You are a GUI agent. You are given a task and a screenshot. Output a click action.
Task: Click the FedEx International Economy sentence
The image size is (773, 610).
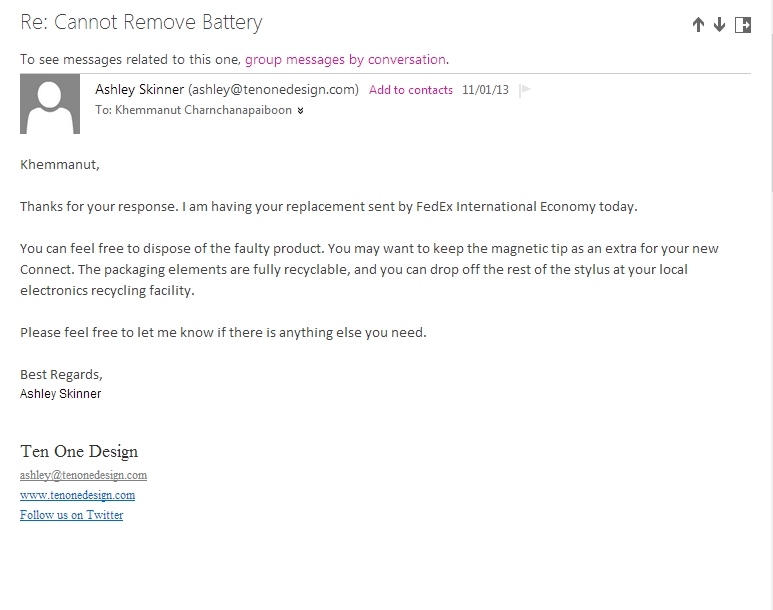329,207
